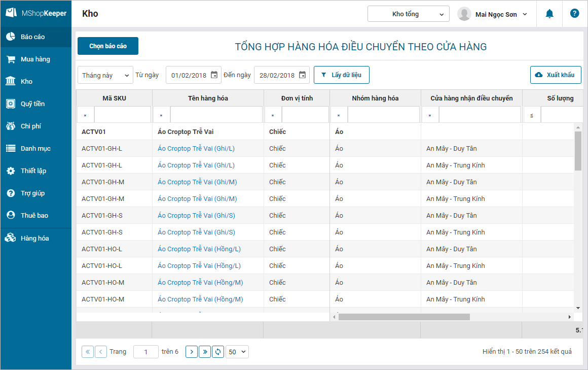This screenshot has height=370, width=588.
Task: Change page size dropdown showing 50
Action: pos(237,352)
